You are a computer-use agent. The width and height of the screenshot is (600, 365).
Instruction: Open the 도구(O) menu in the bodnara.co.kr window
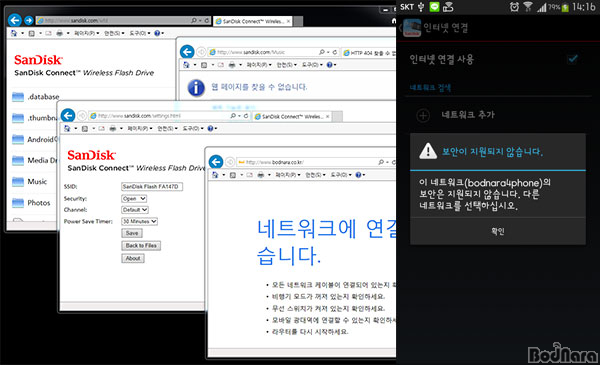[x=341, y=175]
